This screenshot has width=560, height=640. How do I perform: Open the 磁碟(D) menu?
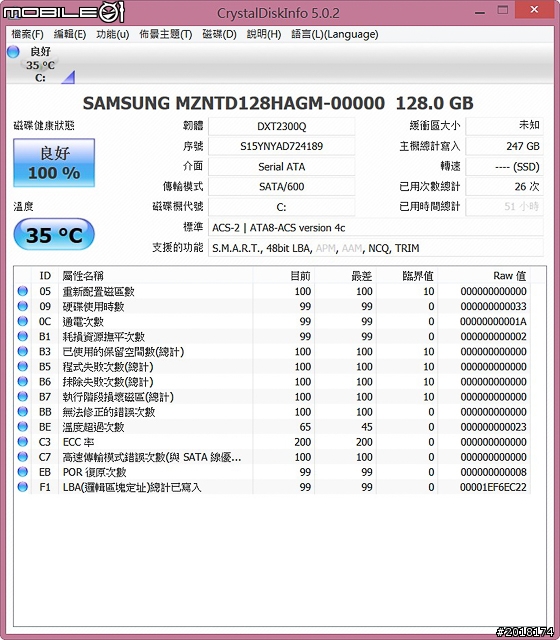(x=220, y=34)
